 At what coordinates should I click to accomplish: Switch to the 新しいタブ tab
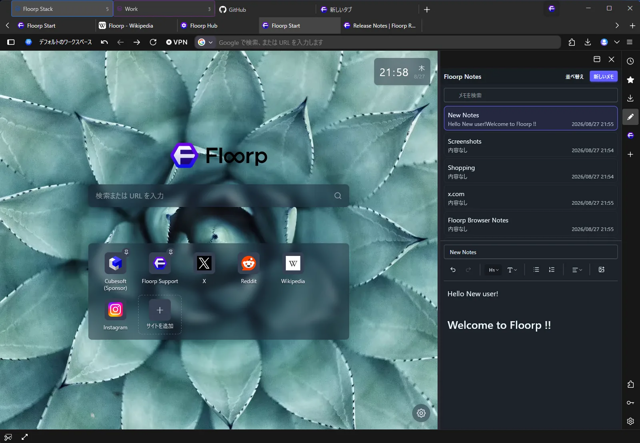[367, 9]
